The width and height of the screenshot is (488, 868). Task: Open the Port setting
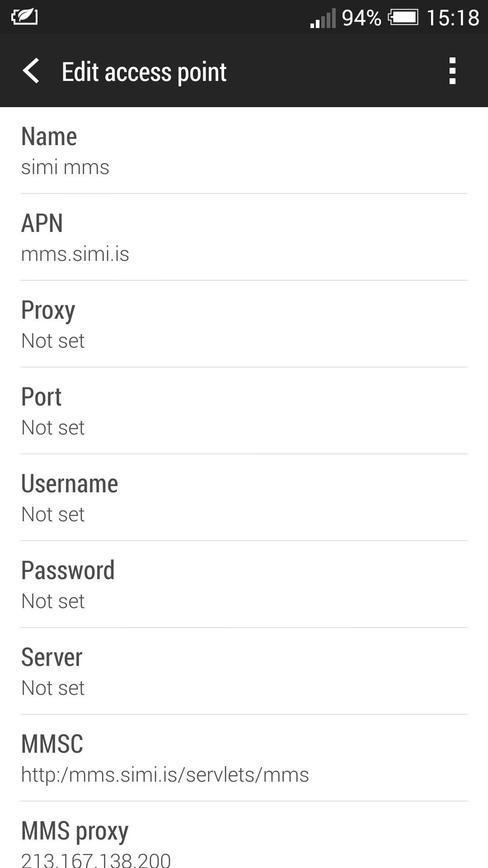(244, 411)
